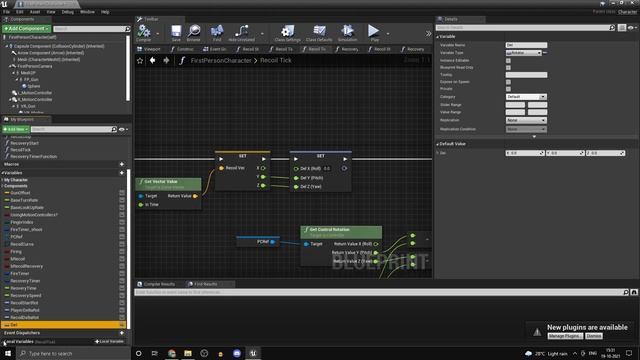640x360 pixels.
Task: Switch to Unreal Engine taskbar icon
Action: 253,353
